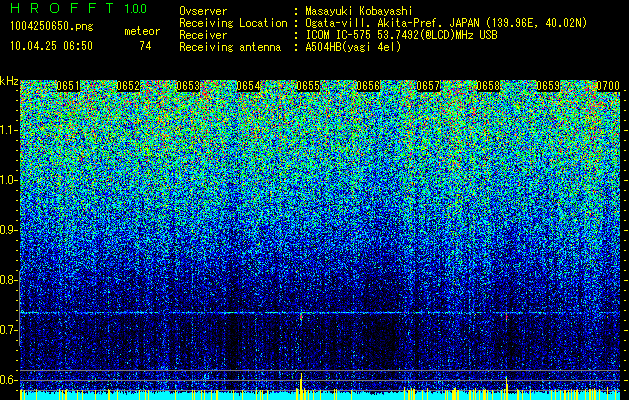Screen dimensions: 629x400
Task: Click the 0651 time marker
Action: point(68,86)
